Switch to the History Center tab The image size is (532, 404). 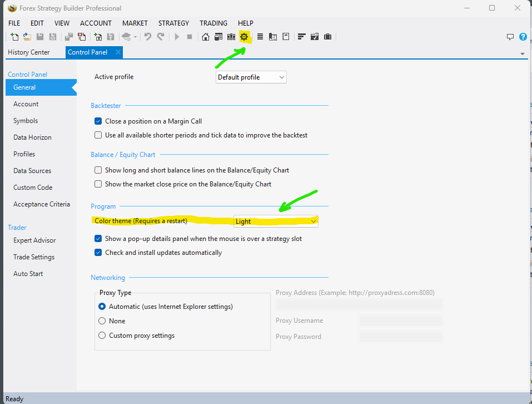click(29, 52)
